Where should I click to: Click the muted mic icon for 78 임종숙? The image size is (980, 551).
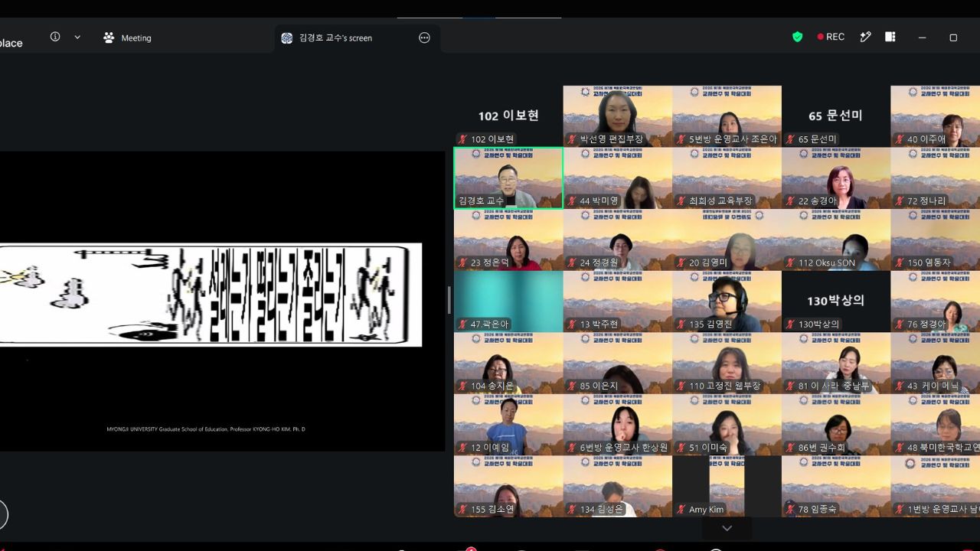(790, 510)
